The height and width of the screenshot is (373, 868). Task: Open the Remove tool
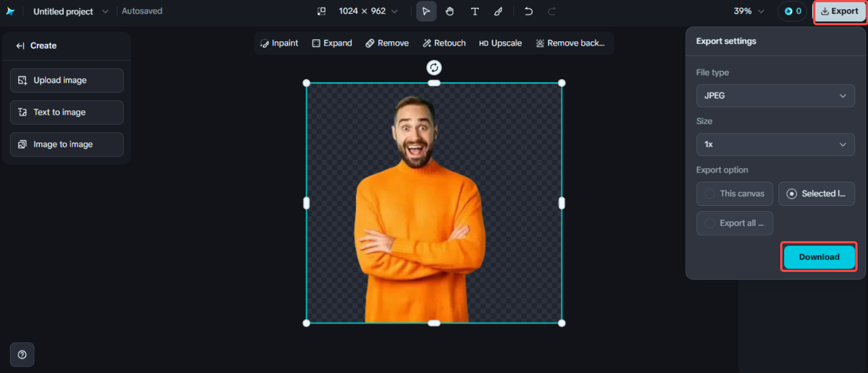coord(387,43)
